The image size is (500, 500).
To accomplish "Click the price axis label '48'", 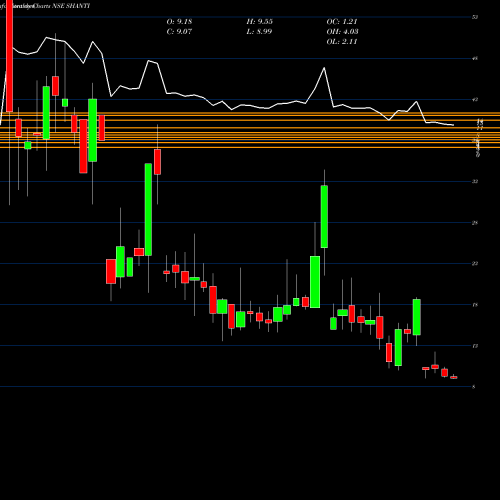I will [x=475, y=59].
